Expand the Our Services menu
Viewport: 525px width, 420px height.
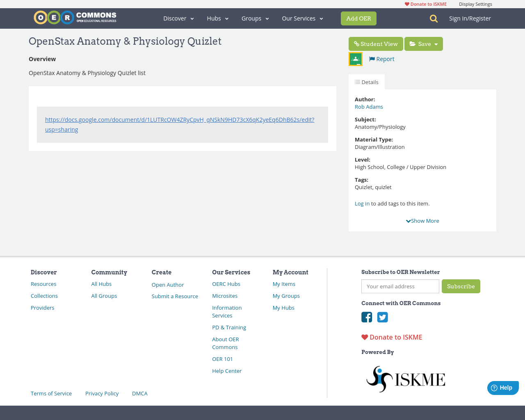302,18
